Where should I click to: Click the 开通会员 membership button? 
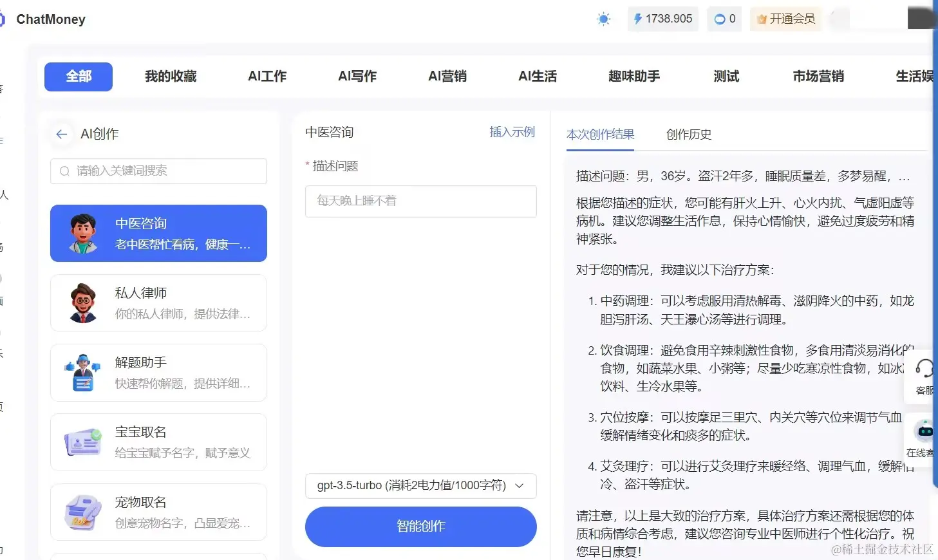785,19
